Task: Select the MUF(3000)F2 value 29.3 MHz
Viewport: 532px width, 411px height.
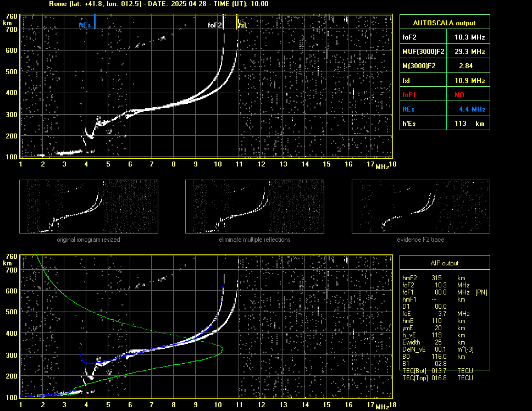Action: (469, 52)
